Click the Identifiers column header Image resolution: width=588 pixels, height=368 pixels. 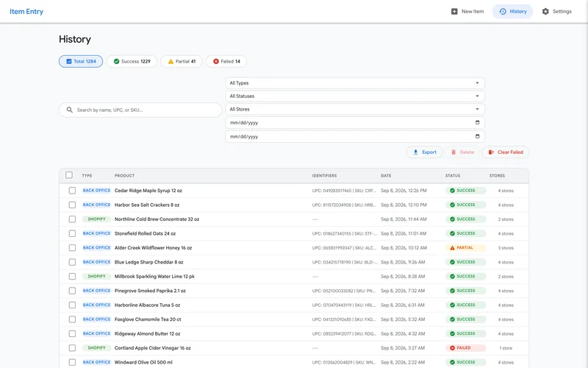(324, 176)
